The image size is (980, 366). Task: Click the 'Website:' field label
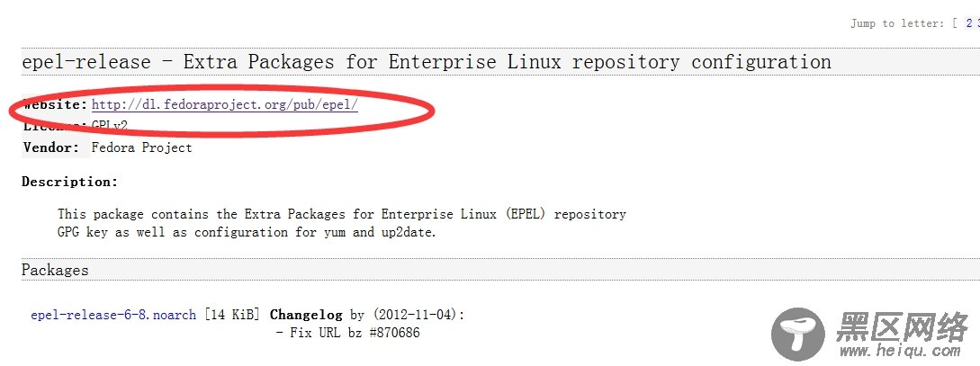(x=55, y=104)
